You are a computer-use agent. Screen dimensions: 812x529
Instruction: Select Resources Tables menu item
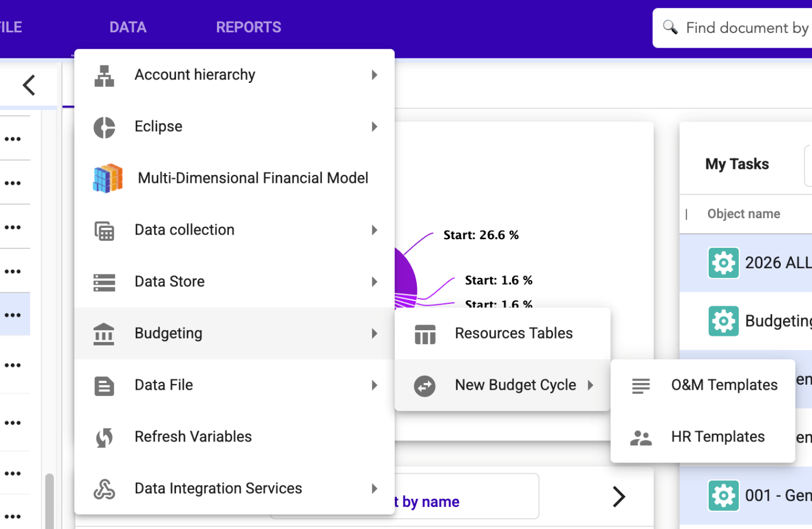coord(503,334)
